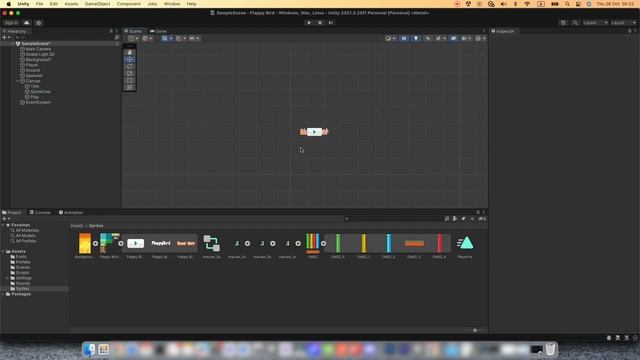This screenshot has height=360, width=640.
Task: Select the Project tab
Action: coord(12,212)
